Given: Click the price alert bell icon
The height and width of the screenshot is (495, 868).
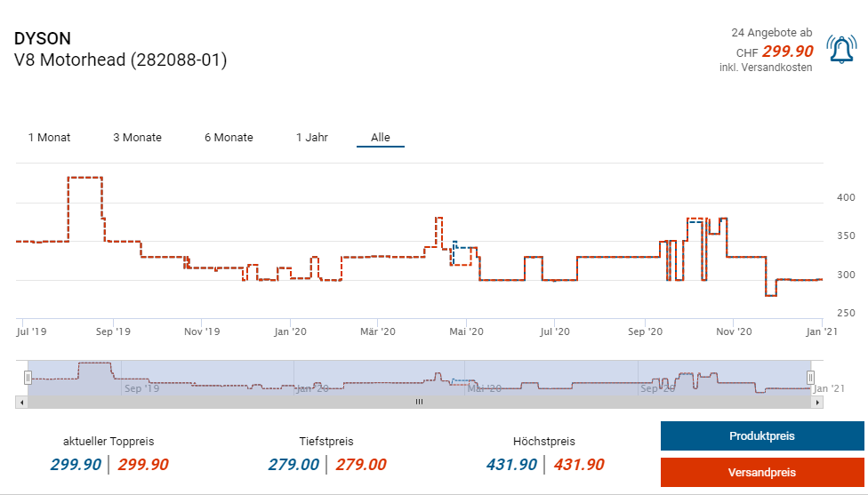Looking at the screenshot, I should coord(841,50).
